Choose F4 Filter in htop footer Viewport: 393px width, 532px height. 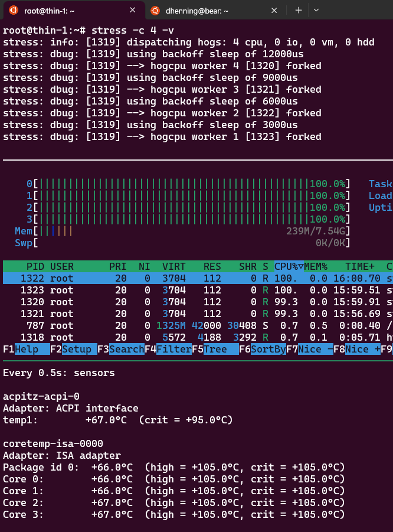point(168,349)
